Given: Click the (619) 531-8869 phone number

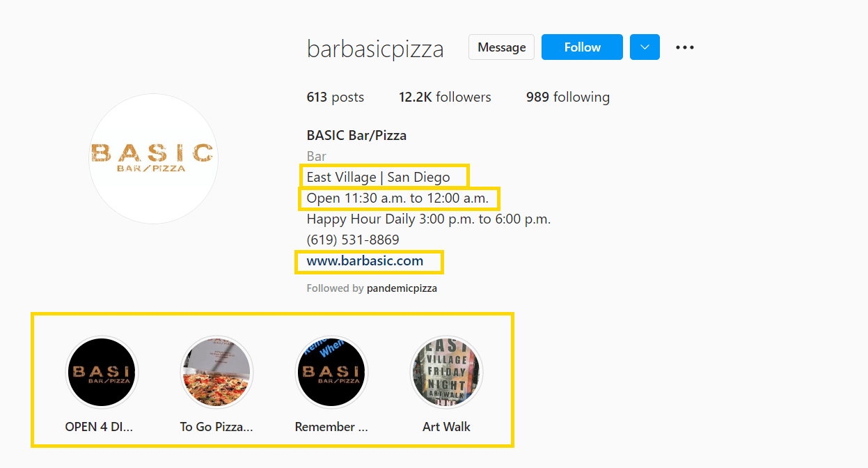Looking at the screenshot, I should [353, 240].
